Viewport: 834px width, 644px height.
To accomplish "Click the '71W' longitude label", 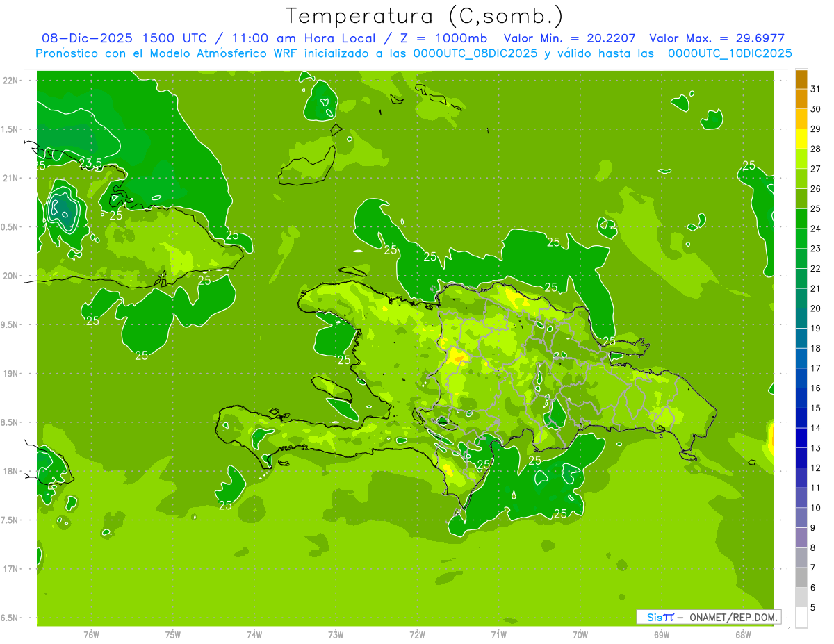I will 498,634.
